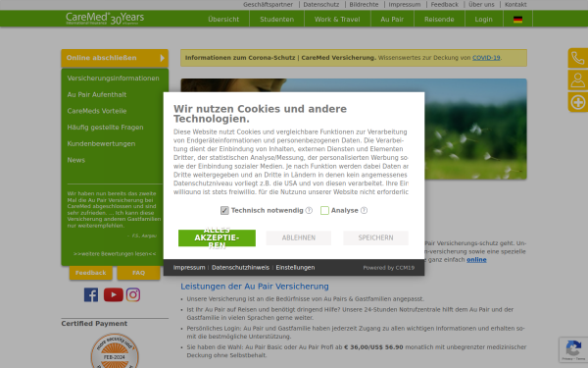
Task: Open the CareMed YouTube channel icon
Action: (114, 294)
